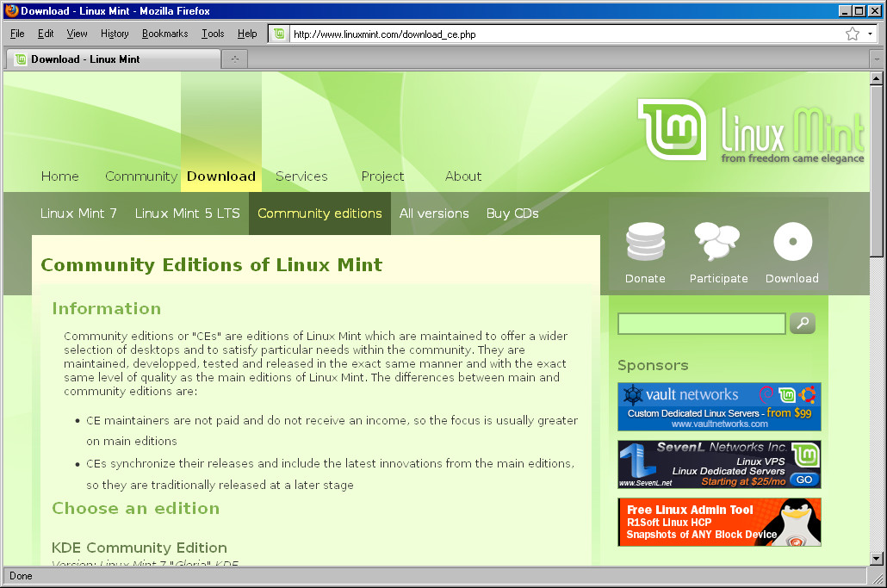Open the Edit menu
The width and height of the screenshot is (887, 588).
(46, 34)
